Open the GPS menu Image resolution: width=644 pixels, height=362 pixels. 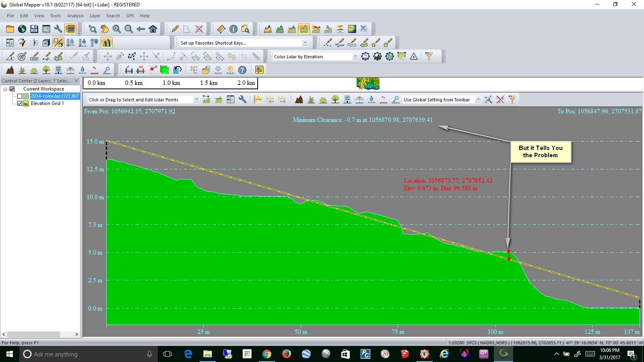(x=130, y=16)
